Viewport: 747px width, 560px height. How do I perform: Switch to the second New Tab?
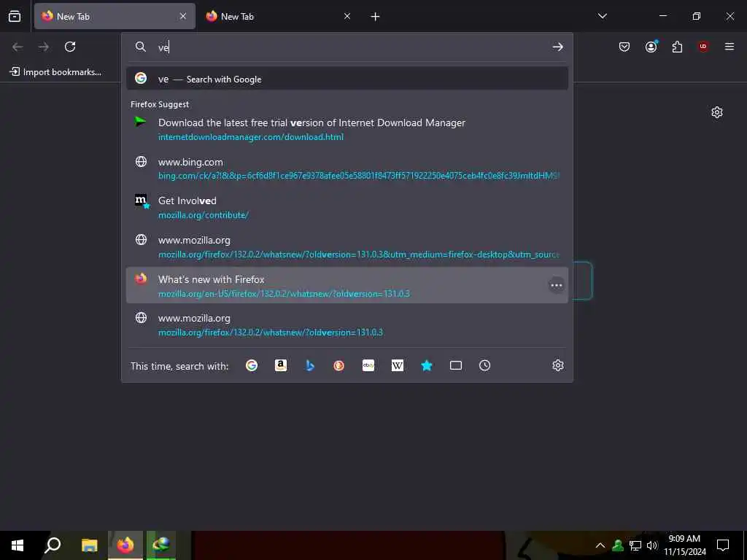click(279, 16)
